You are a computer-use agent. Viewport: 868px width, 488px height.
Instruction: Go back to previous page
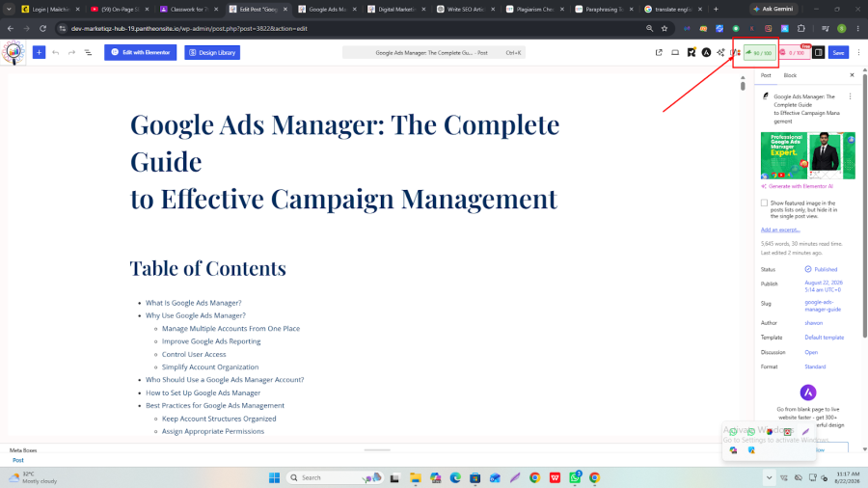pos(11,28)
